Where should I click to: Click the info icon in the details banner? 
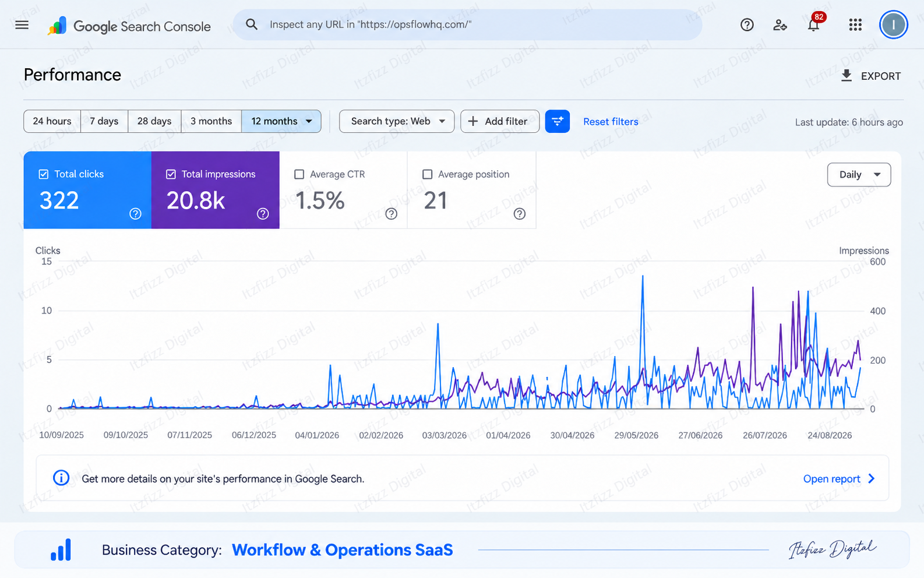click(x=61, y=478)
